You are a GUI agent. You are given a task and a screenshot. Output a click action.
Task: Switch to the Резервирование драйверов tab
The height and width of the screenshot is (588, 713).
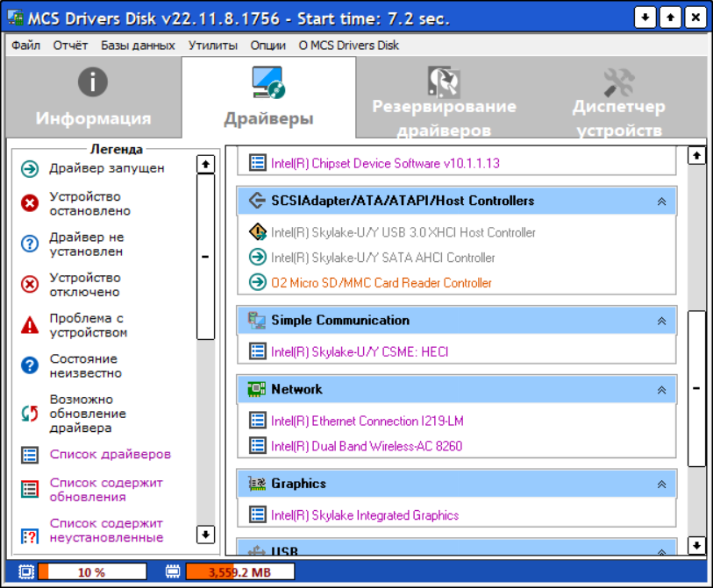point(444,98)
